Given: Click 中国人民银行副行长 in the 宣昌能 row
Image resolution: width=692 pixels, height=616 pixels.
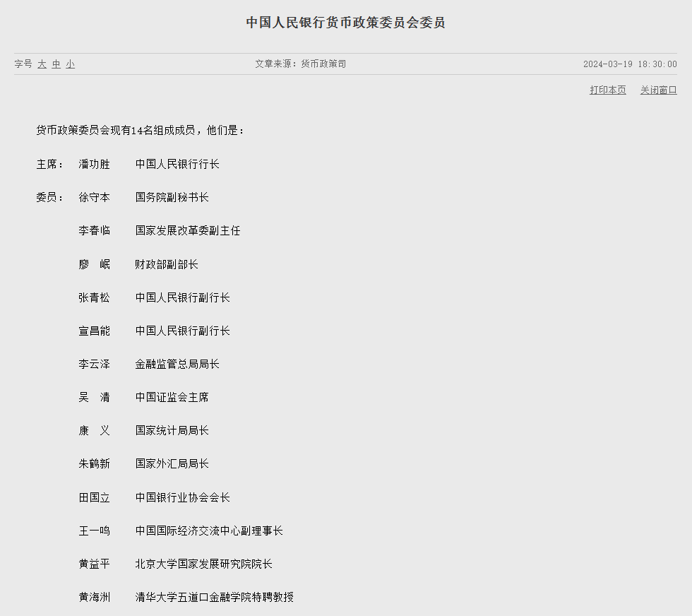Looking at the screenshot, I should (183, 331).
